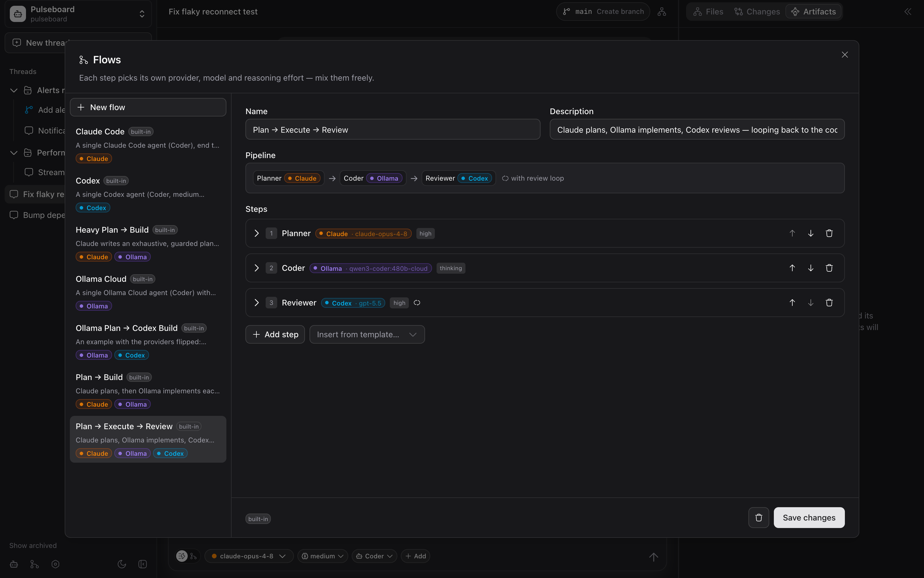Click the flow icon in composer
Viewport: 924px width, 578px height.
tap(193, 556)
